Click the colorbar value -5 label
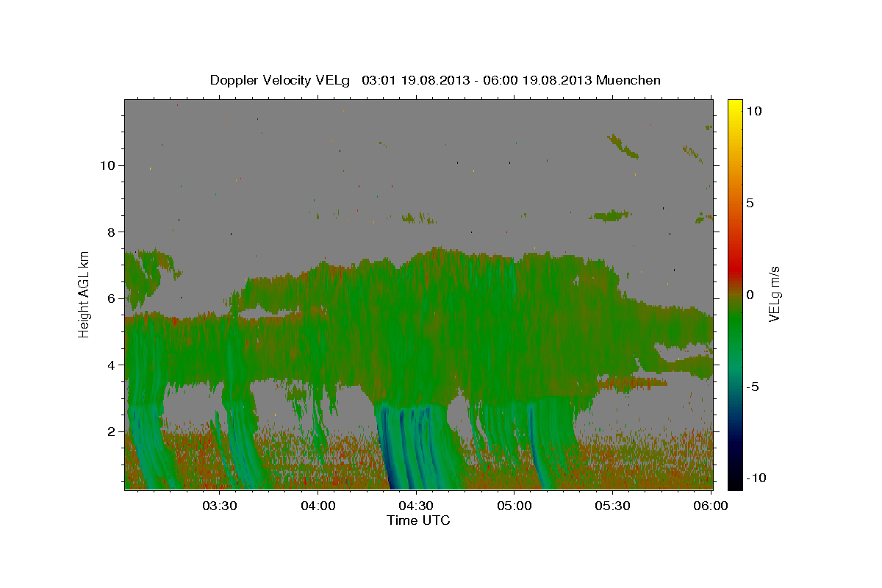882x588 pixels. [753, 387]
